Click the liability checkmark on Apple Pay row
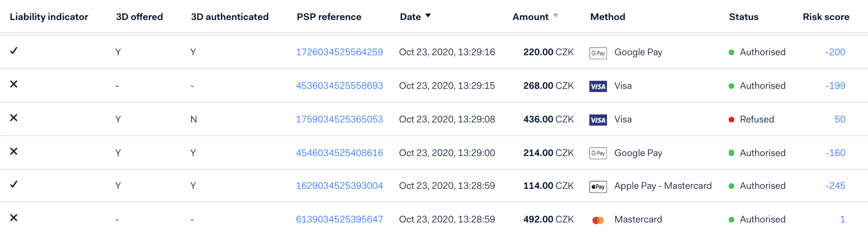The image size is (868, 233). 14,184
